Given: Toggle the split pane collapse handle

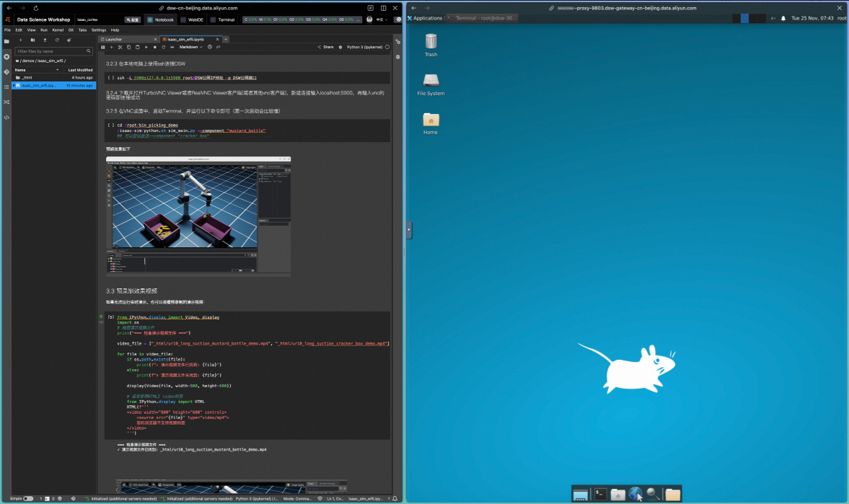Looking at the screenshot, I should [409, 230].
